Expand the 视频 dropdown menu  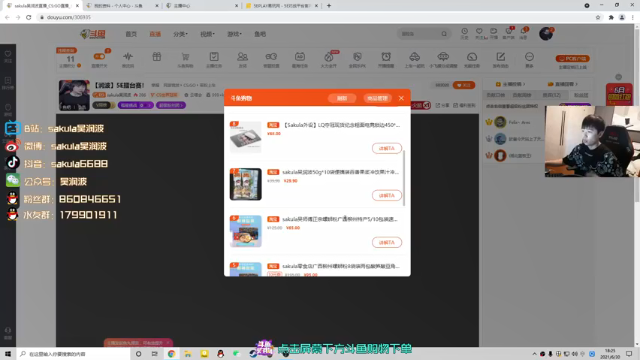click(207, 34)
